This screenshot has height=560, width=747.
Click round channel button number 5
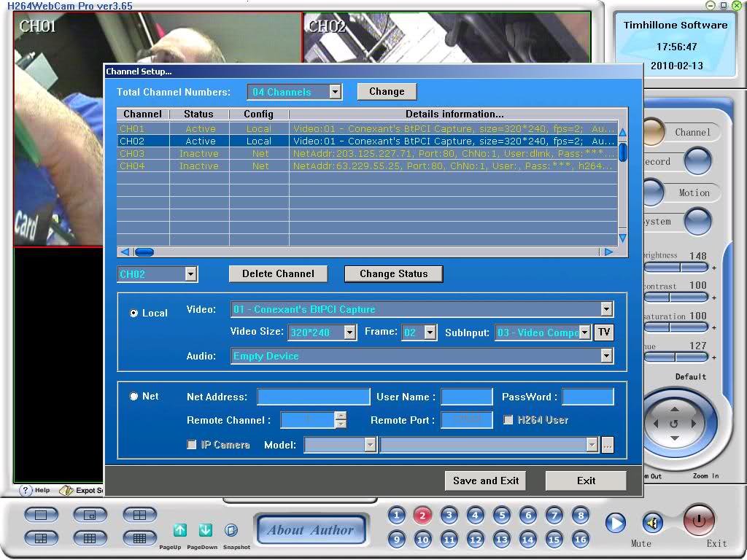pyautogui.click(x=502, y=516)
